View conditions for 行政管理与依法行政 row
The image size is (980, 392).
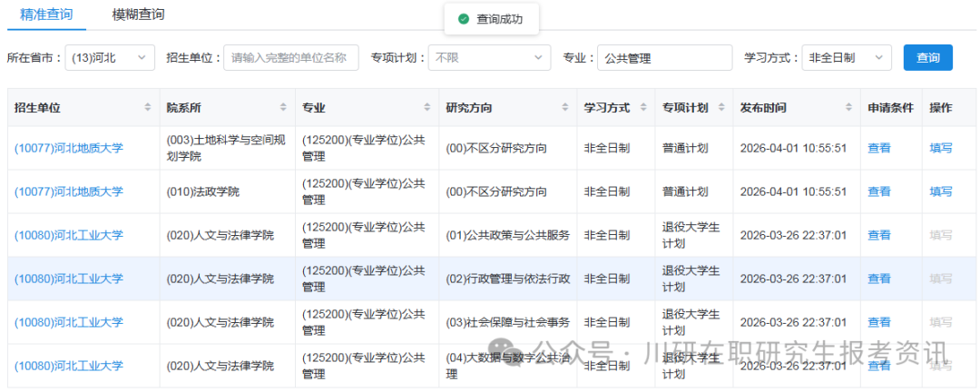point(878,279)
